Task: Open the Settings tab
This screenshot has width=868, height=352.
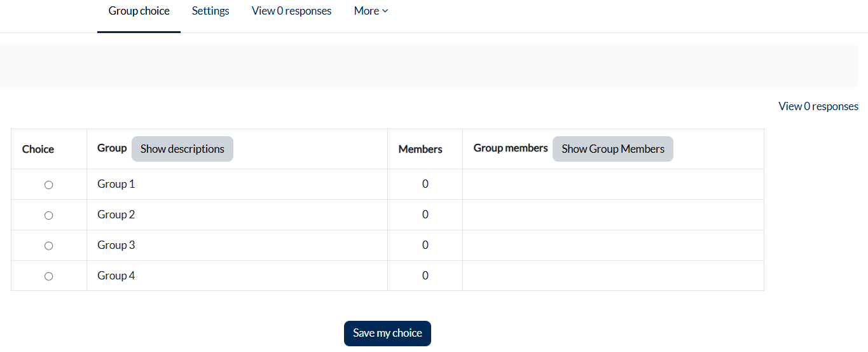Action: [210, 11]
